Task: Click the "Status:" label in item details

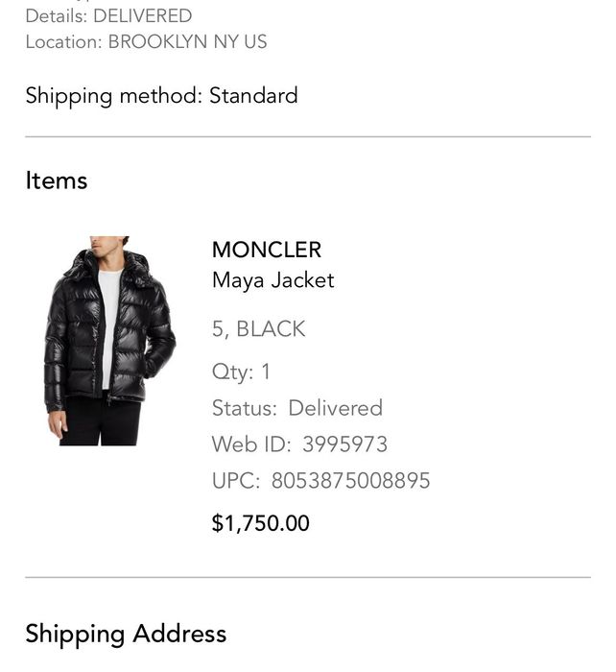Action: (x=244, y=408)
